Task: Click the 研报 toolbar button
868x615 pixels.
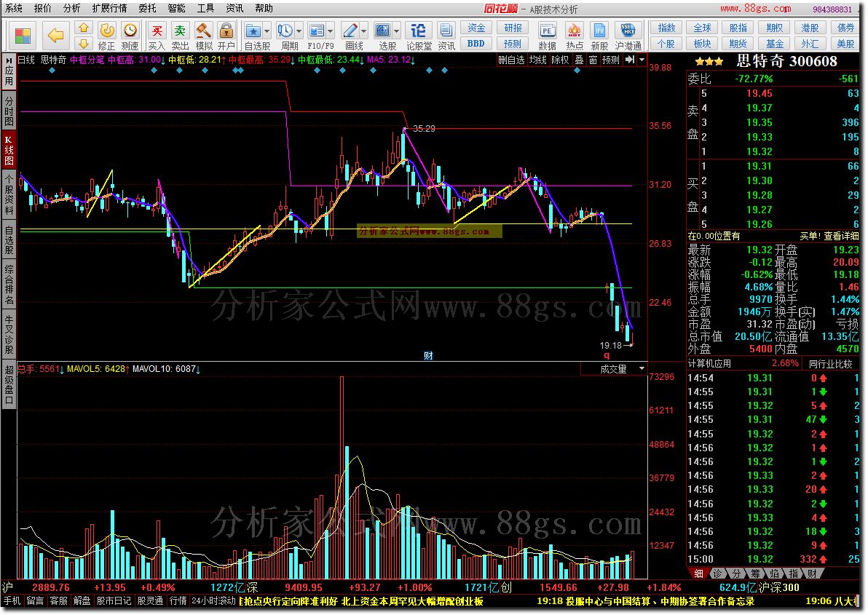Action: 513,28
